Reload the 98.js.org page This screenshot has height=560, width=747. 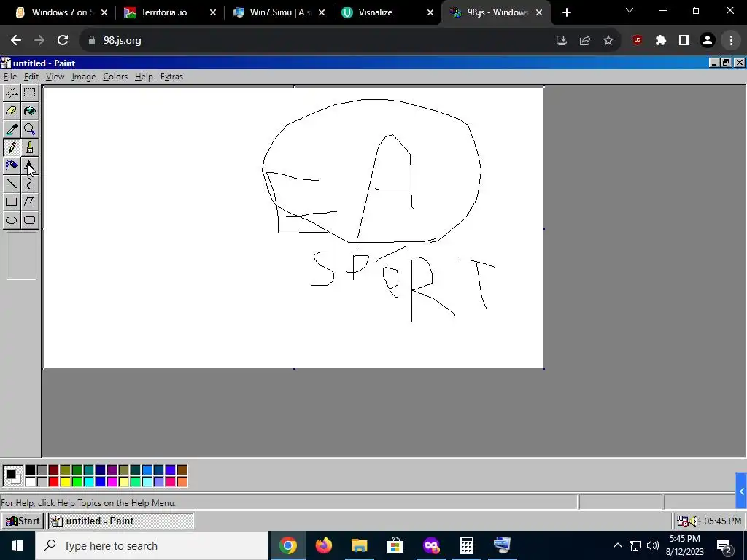tap(63, 40)
